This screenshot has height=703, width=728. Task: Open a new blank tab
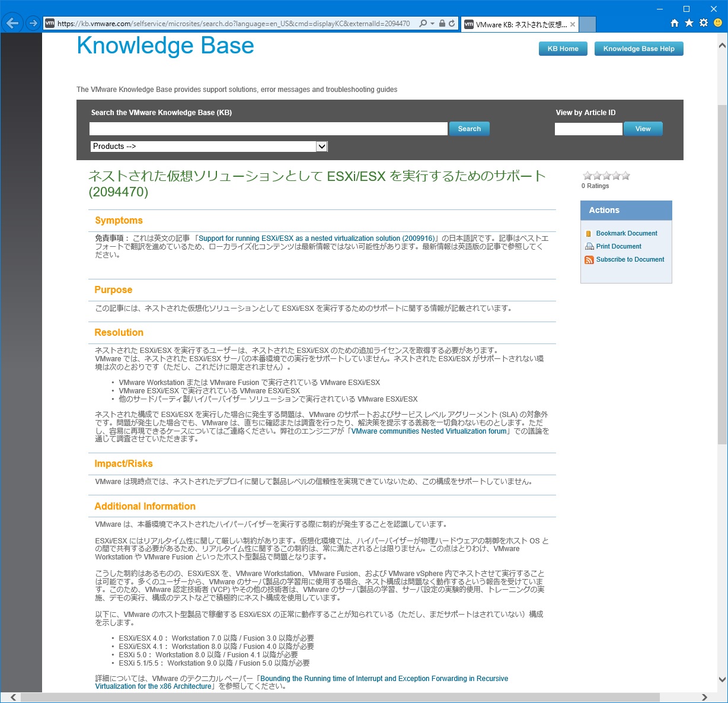pos(587,24)
